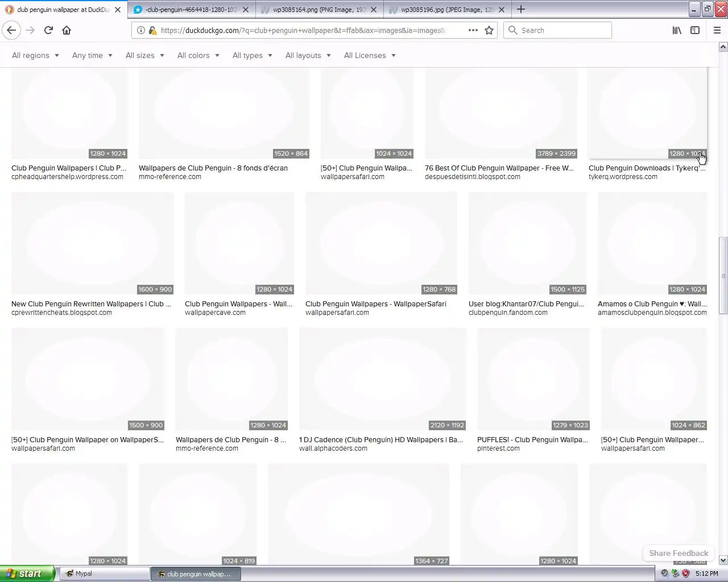The width and height of the screenshot is (728, 582).
Task: Select club penguin wallpaper taskbar button
Action: (196, 573)
